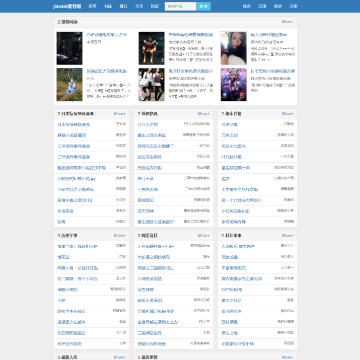Open first book link in first left panel
This screenshot has height=360, width=360.
[x=74, y=125]
